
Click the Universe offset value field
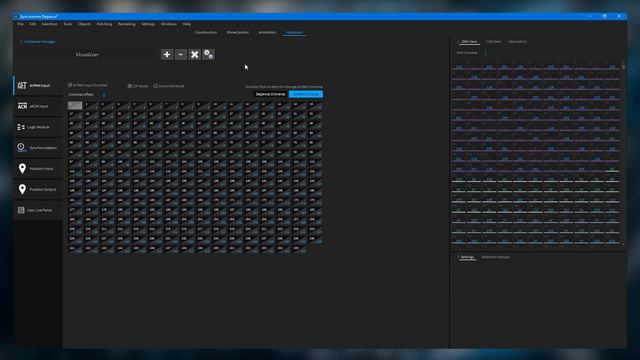[x=104, y=95]
